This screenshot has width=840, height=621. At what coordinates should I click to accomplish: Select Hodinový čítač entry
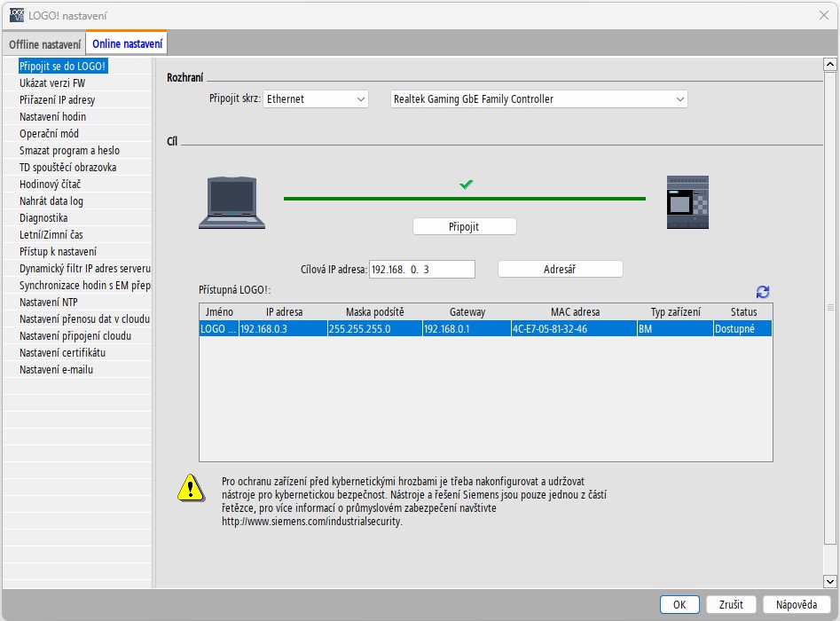tap(50, 185)
